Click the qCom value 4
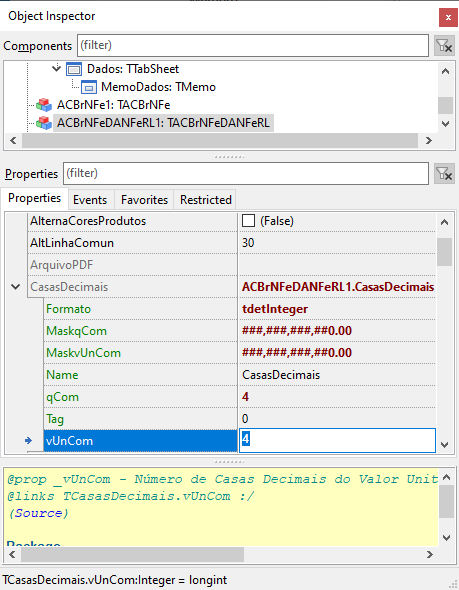This screenshot has width=459, height=590. click(245, 397)
